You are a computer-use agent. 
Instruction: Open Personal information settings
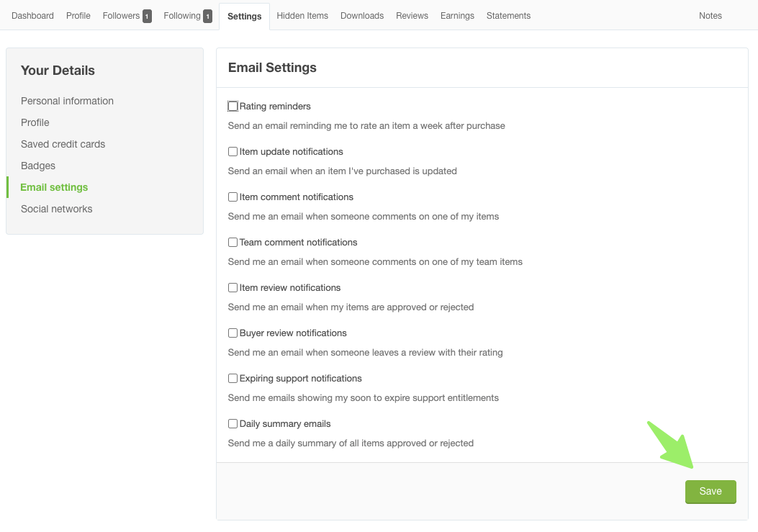tap(67, 101)
